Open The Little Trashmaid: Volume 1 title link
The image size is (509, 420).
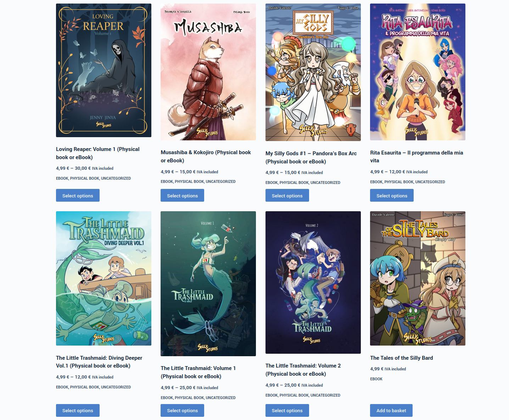tap(198, 372)
